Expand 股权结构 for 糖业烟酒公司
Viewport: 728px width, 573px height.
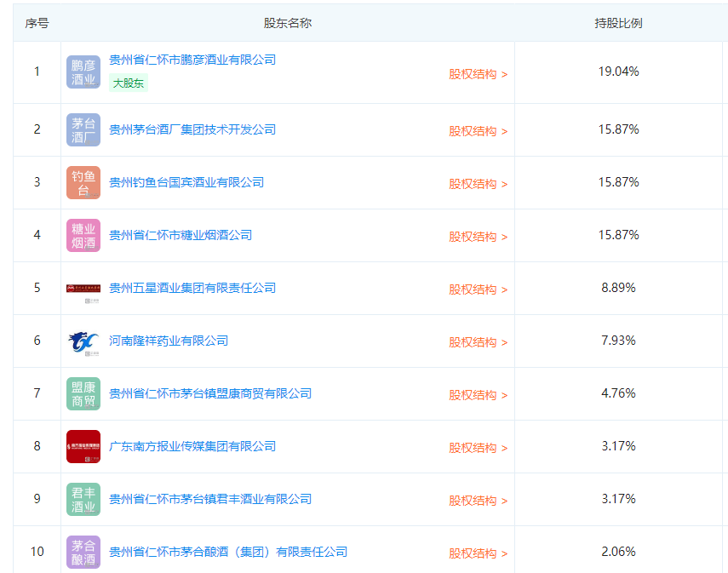coord(479,238)
